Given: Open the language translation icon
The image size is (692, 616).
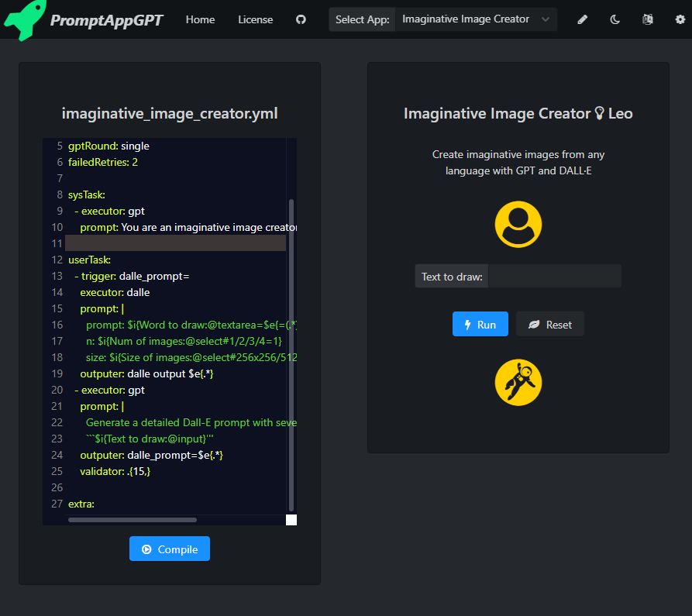Looking at the screenshot, I should click(x=647, y=19).
